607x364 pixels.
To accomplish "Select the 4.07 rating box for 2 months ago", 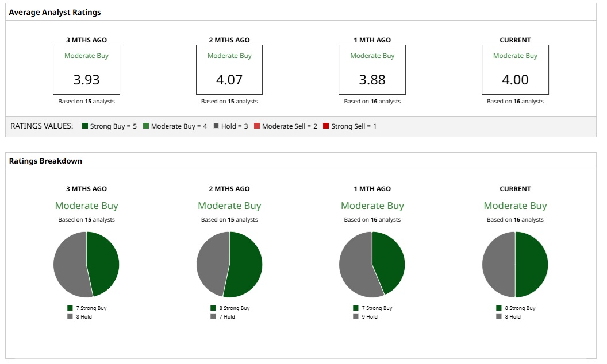I will pyautogui.click(x=229, y=69).
